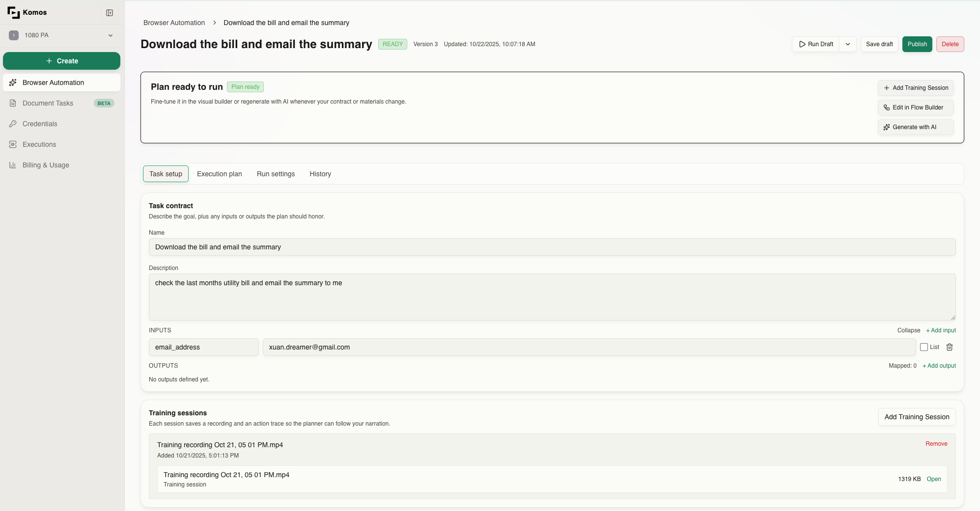Publish the task
Image resolution: width=980 pixels, height=511 pixels.
(x=917, y=44)
